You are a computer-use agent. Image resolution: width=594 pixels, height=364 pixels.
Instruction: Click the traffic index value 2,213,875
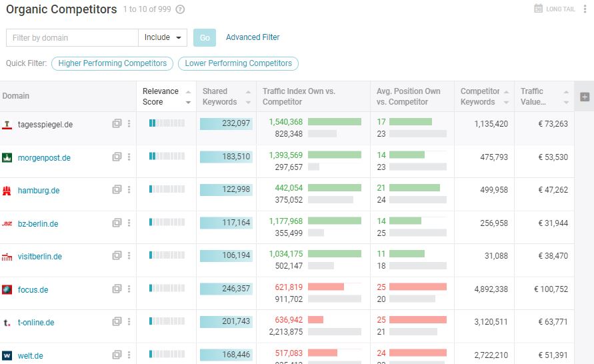tap(286, 332)
